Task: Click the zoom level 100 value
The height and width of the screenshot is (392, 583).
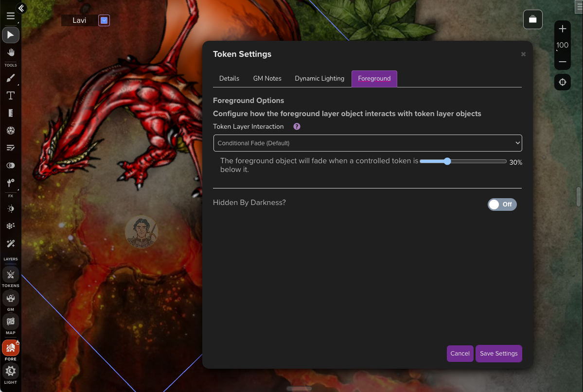Action: [562, 45]
